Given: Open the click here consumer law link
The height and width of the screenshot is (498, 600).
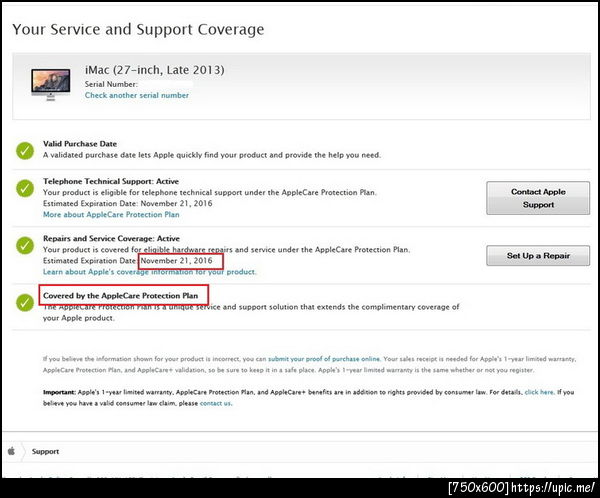Looking at the screenshot, I should (x=539, y=392).
